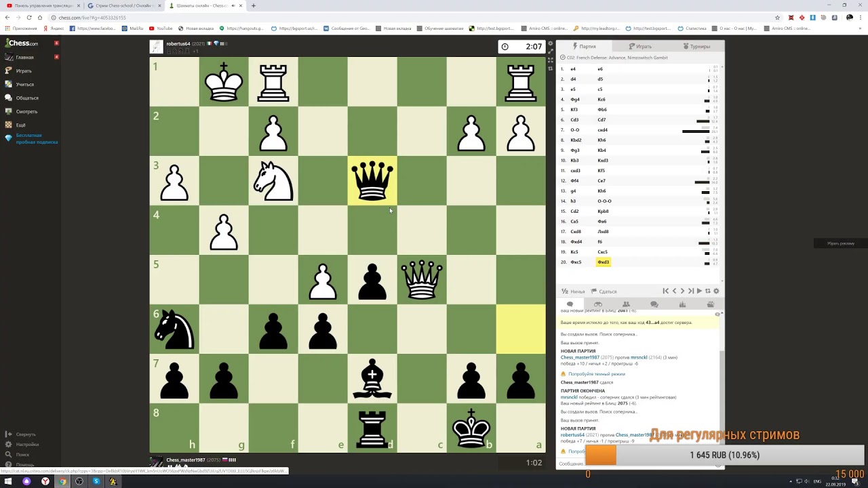Screen dimensions: 868x488
Task: Open the chat bubble tab
Action: point(570,304)
